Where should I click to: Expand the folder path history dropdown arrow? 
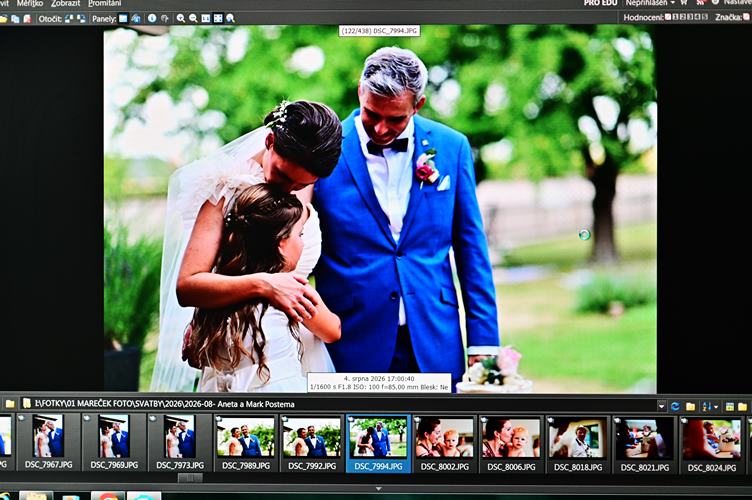(x=661, y=406)
